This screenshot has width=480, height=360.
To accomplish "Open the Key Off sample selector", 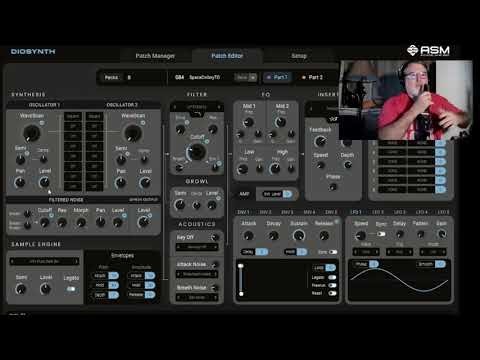I will pos(197,247).
